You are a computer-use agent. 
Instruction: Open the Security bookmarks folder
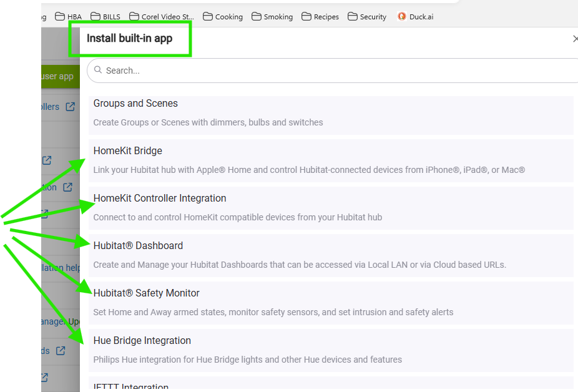[367, 17]
